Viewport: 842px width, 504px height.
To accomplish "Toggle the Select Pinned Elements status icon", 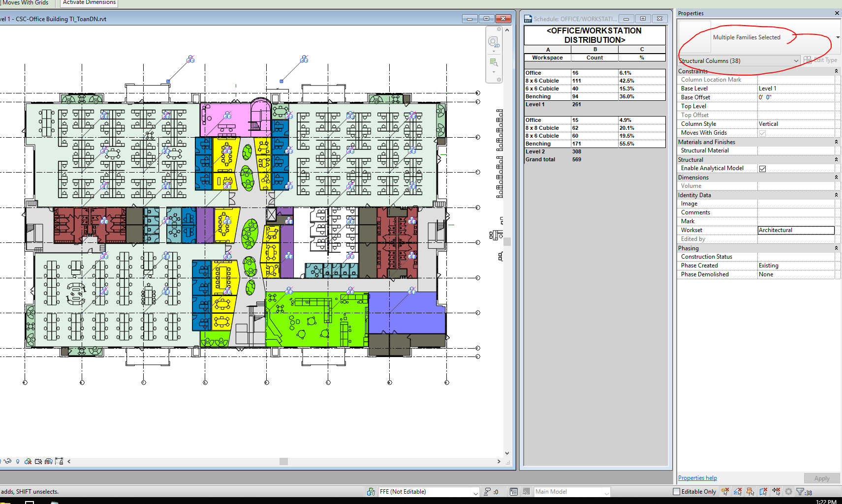I will 750,491.
